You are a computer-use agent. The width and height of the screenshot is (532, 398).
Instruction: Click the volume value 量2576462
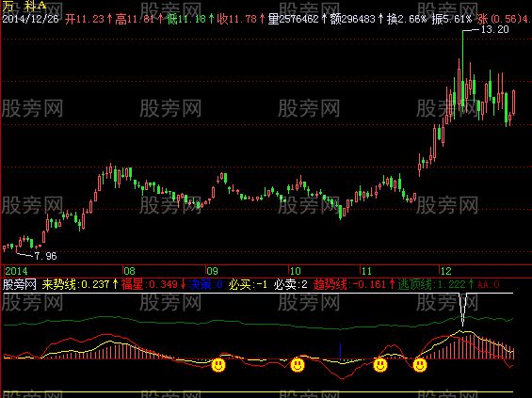pyautogui.click(x=293, y=19)
